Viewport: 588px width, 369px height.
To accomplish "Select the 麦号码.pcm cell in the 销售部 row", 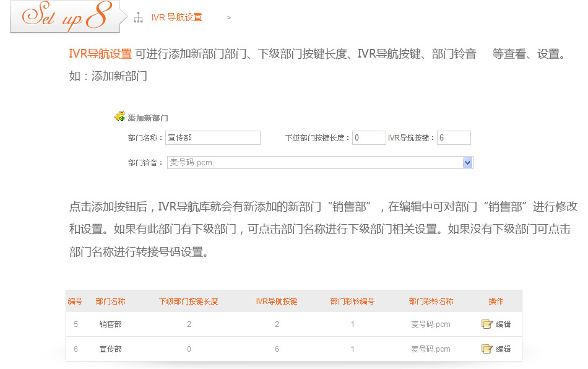I will [431, 324].
